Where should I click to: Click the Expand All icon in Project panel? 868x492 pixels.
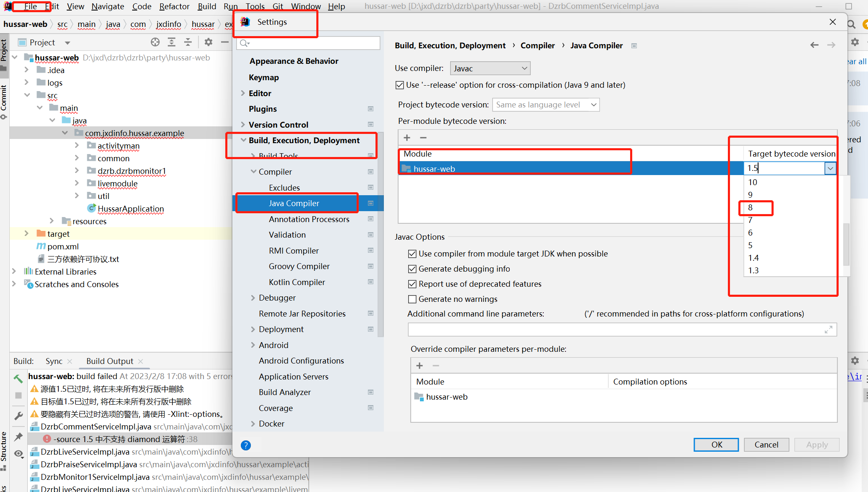click(172, 42)
